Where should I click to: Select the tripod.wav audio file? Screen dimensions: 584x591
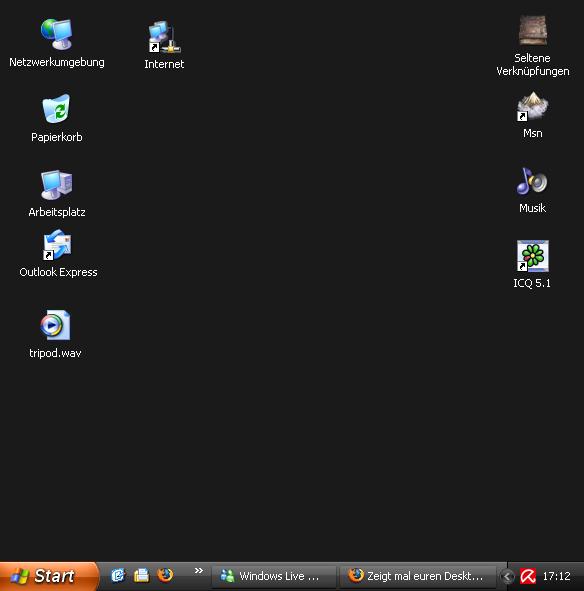pos(55,334)
